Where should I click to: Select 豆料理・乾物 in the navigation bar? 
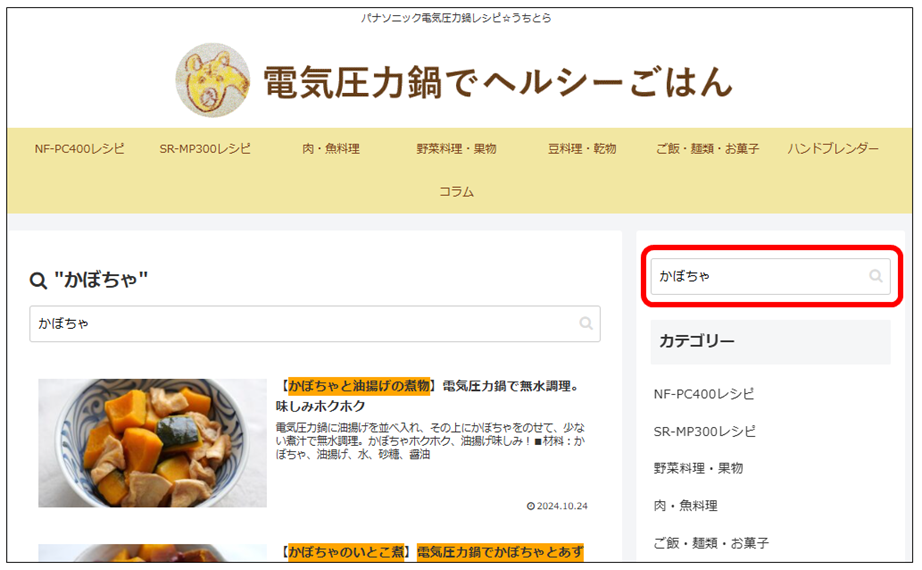click(582, 149)
